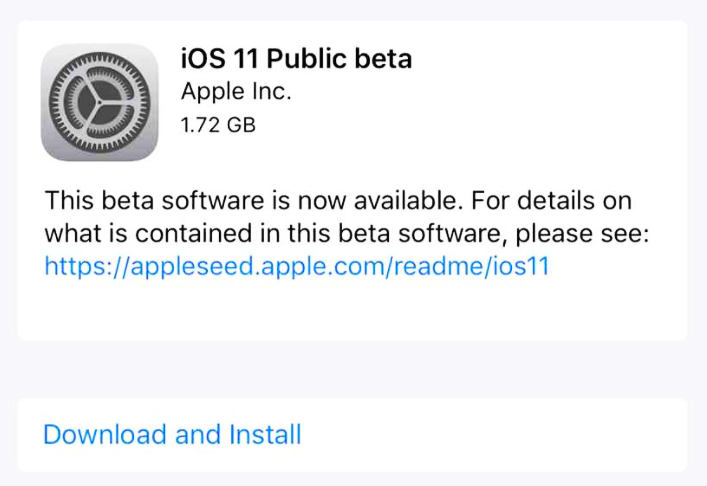The width and height of the screenshot is (707, 486).
Task: Tap the 1.72 GB file size label
Action: pyautogui.click(x=217, y=126)
